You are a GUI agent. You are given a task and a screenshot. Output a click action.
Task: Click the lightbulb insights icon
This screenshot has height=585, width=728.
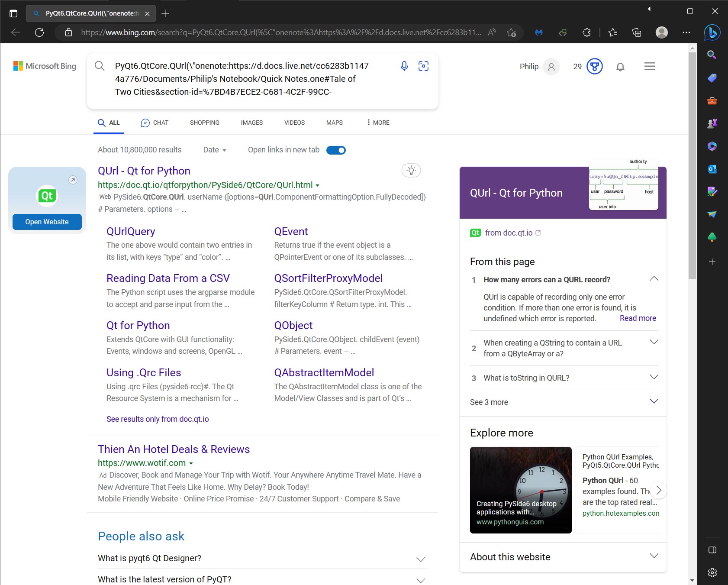pos(411,170)
